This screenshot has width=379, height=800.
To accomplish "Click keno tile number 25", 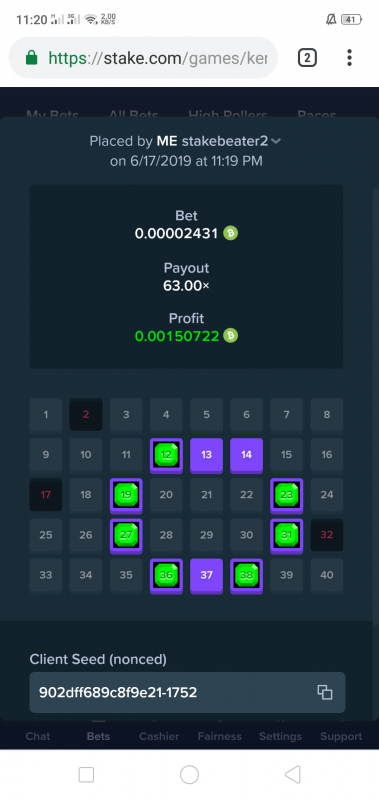I will pyautogui.click(x=46, y=535).
